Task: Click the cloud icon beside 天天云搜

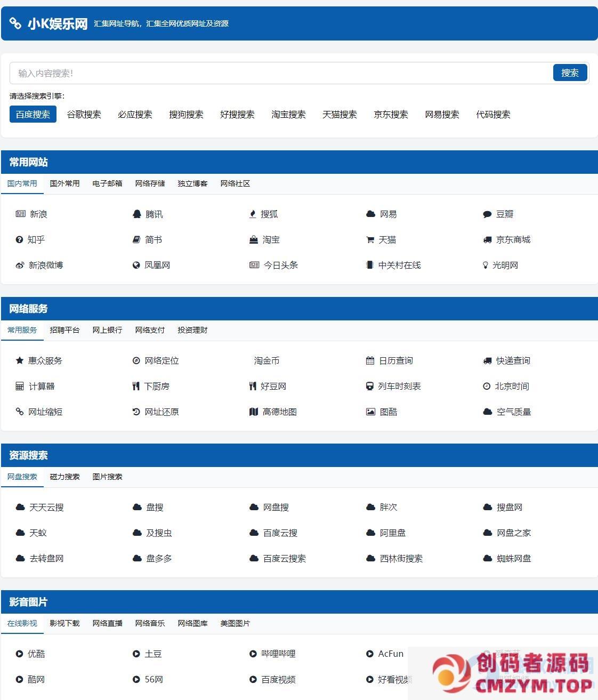Action: pyautogui.click(x=20, y=508)
